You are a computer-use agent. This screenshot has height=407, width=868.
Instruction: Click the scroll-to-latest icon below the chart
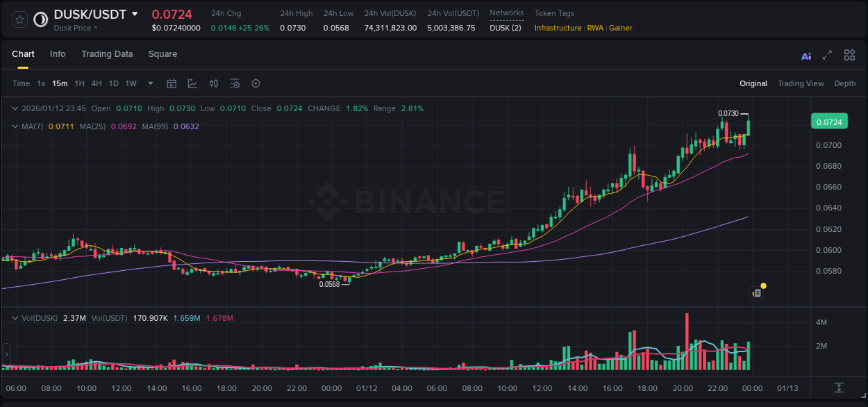click(838, 388)
